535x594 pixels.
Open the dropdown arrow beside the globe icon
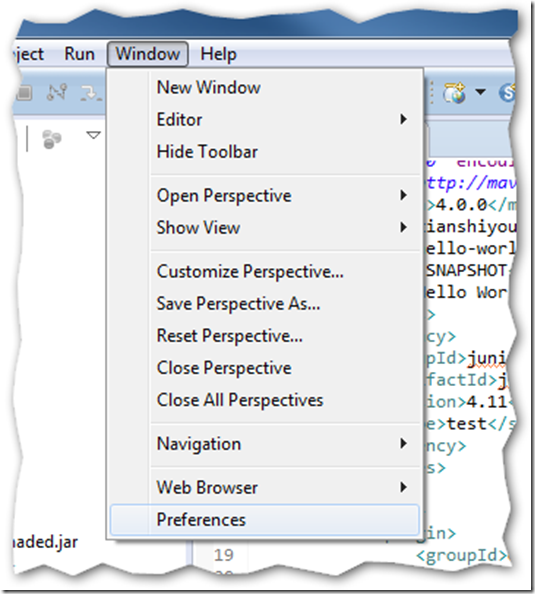tap(480, 92)
